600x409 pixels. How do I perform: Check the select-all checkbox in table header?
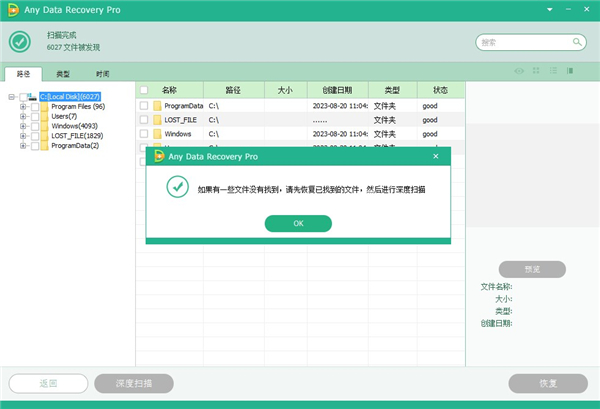144,90
